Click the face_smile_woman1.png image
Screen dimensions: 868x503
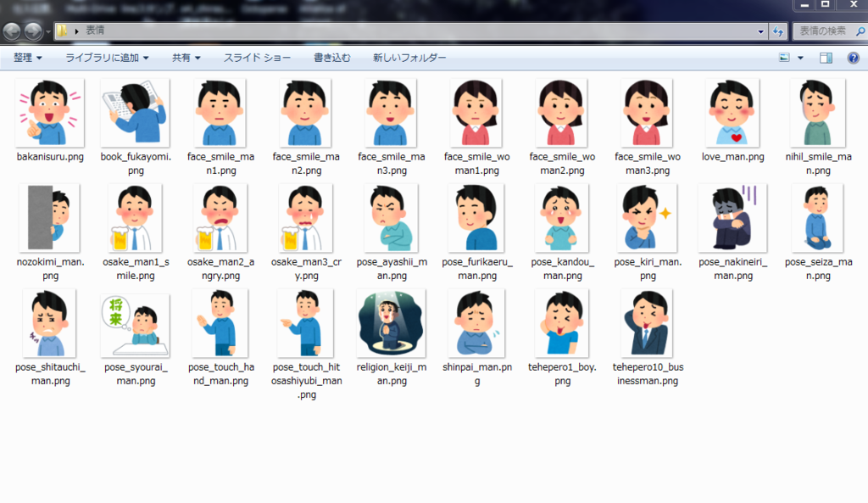click(476, 113)
